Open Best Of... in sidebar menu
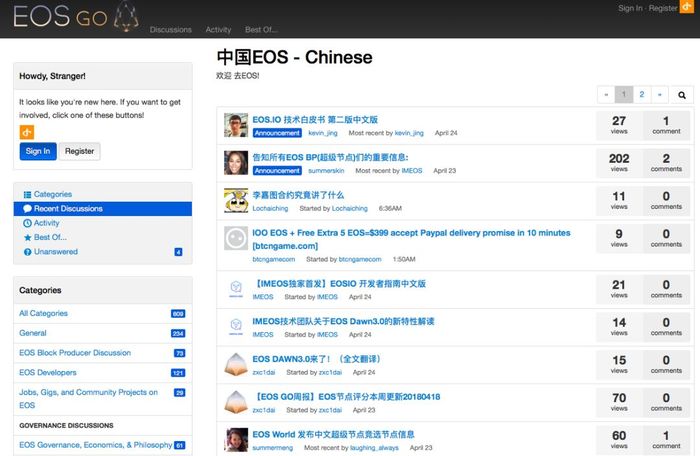This screenshot has height=456, width=700. pos(50,237)
